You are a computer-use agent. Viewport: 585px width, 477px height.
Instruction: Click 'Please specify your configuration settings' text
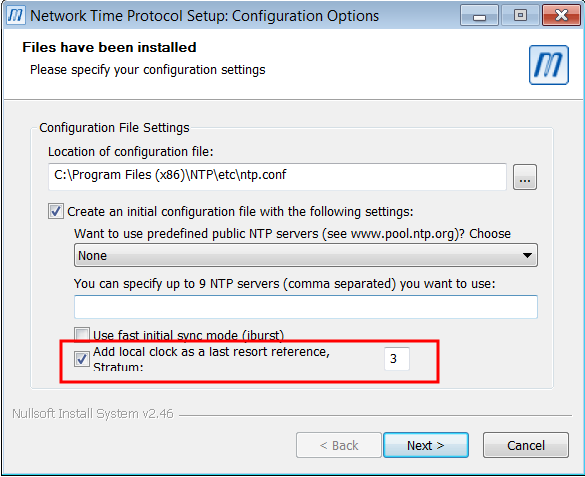(148, 70)
